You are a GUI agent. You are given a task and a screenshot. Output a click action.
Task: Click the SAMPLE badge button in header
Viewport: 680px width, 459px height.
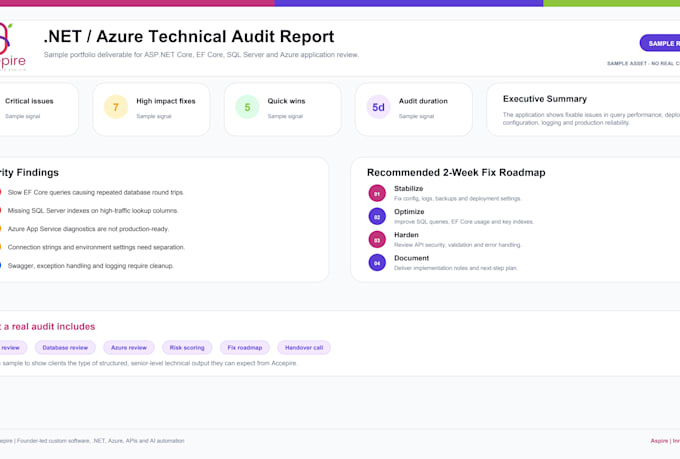point(660,43)
